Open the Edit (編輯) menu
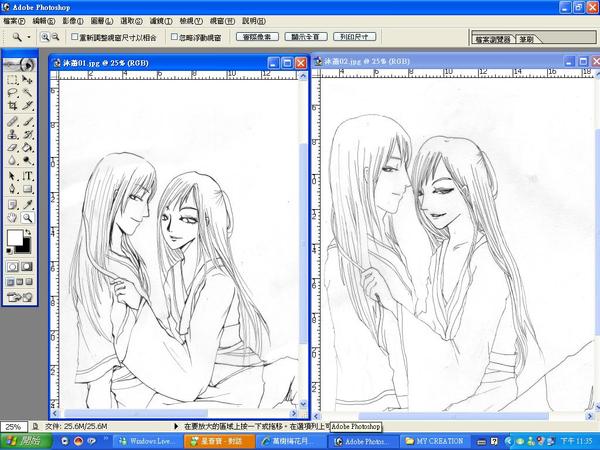The width and height of the screenshot is (600, 450). (x=44, y=21)
